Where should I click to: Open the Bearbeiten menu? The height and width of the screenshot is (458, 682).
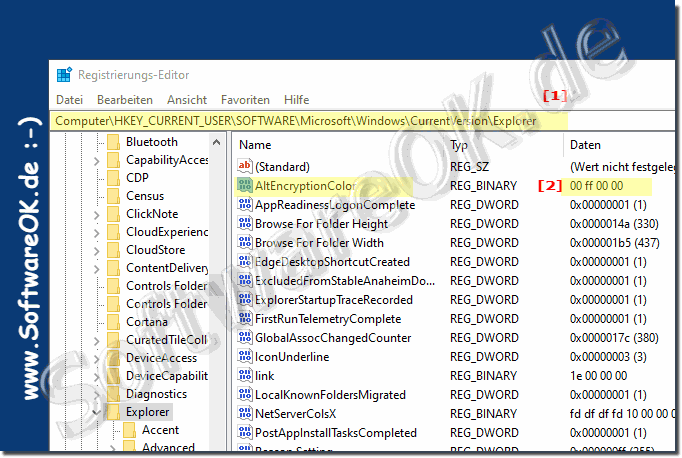point(125,100)
